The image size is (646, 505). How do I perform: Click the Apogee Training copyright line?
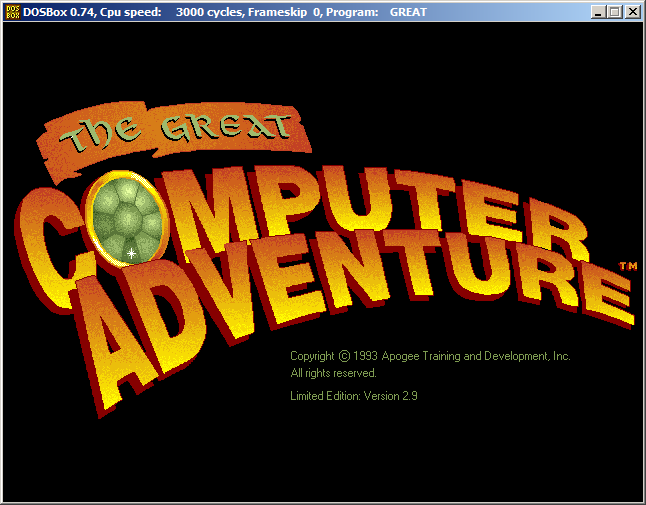430,356
